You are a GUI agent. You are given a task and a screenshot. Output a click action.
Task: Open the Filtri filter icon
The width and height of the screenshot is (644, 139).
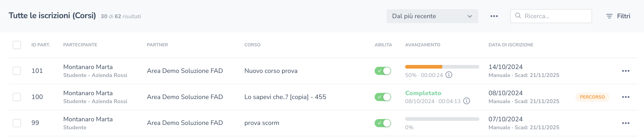(609, 16)
